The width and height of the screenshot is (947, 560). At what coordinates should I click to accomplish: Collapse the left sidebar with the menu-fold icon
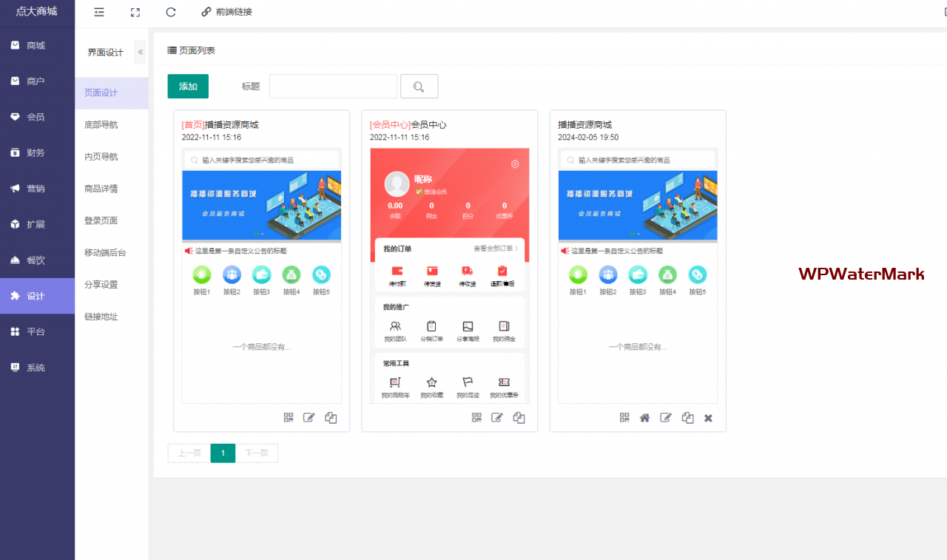(x=99, y=12)
